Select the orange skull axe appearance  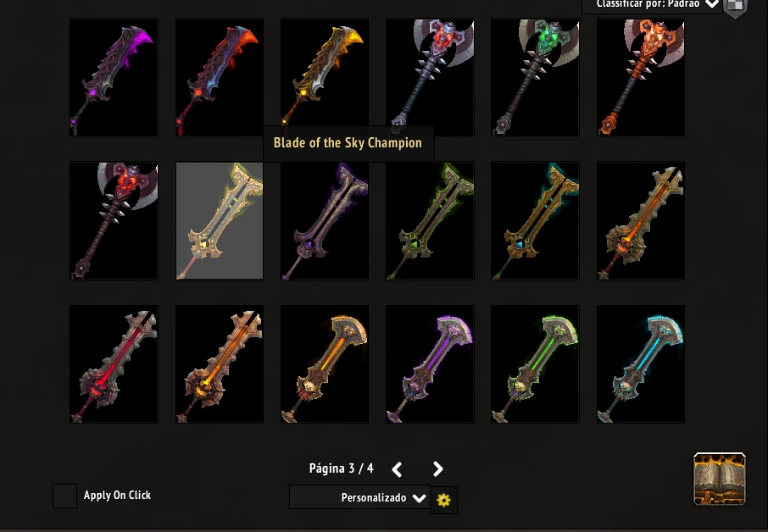(x=641, y=77)
